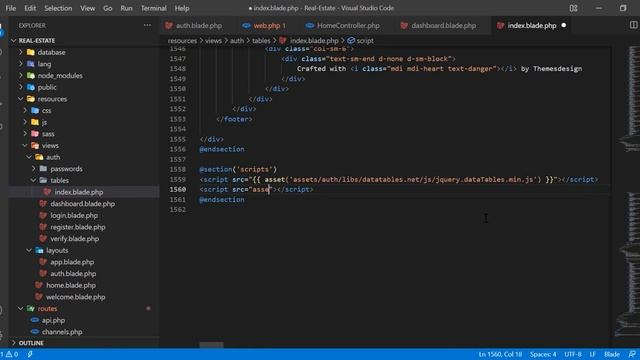Open the File menu
Image resolution: width=640 pixels, height=360 pixels.
coord(11,8)
